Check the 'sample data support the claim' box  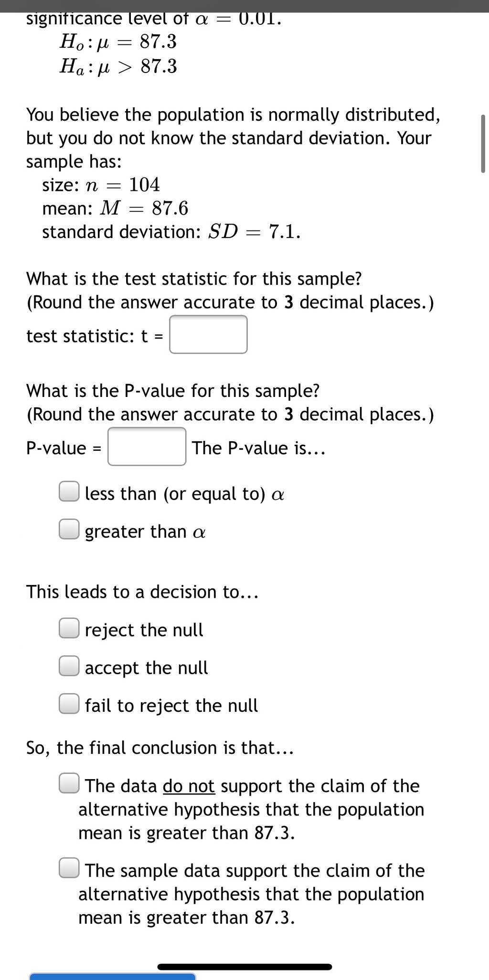point(69,868)
